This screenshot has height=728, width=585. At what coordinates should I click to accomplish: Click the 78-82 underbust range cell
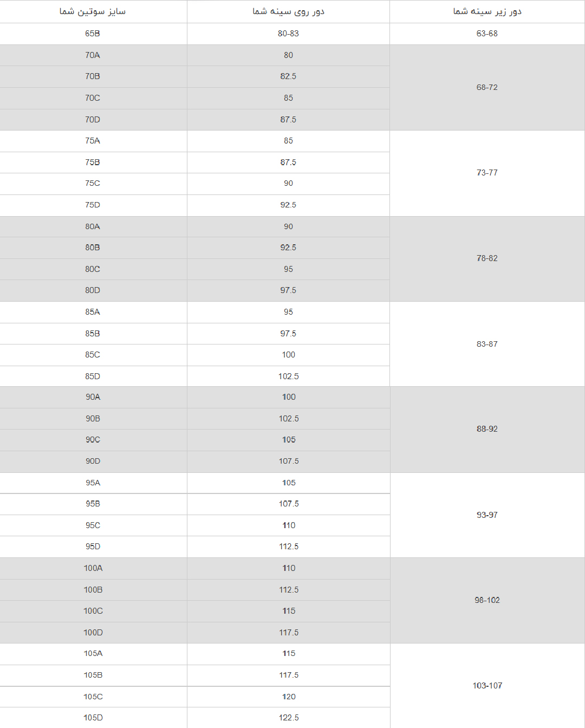(x=487, y=258)
